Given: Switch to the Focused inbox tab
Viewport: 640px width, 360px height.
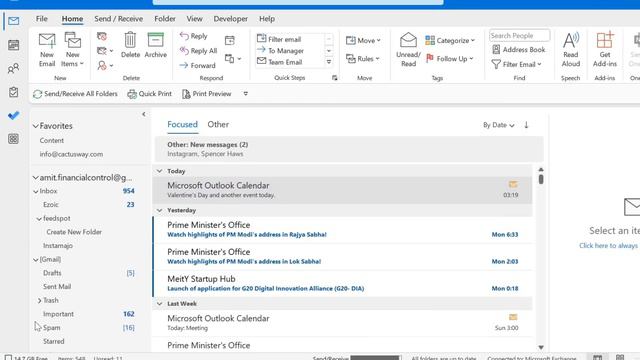Looking at the screenshot, I should tap(182, 124).
